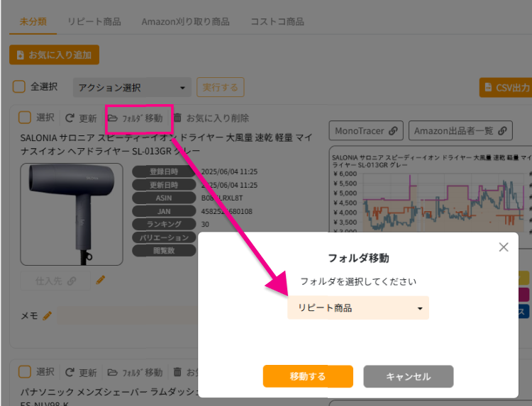The height and width of the screenshot is (406, 532).
Task: Click the SALONIA price history chart
Action: click(431, 190)
